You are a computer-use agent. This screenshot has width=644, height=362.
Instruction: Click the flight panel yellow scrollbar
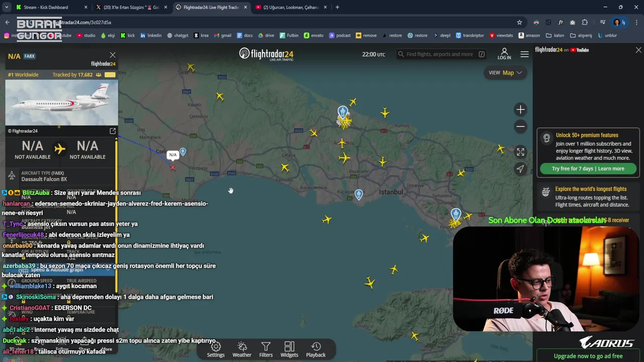coord(117,216)
